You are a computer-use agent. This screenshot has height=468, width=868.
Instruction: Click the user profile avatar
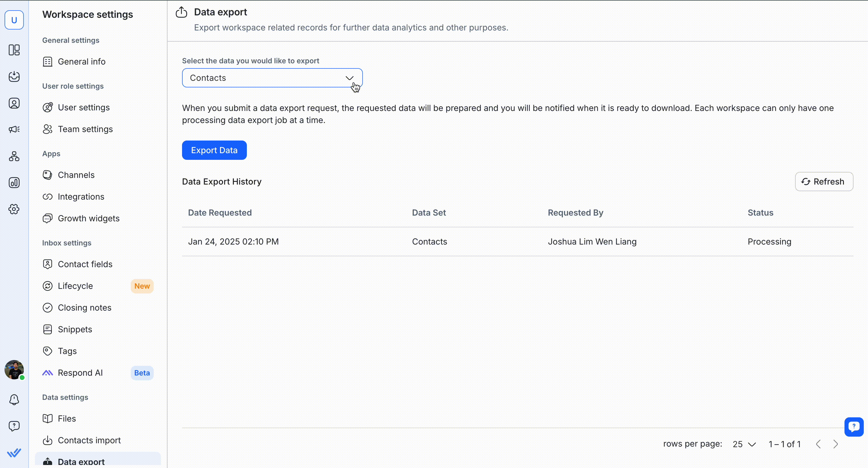[14, 369]
